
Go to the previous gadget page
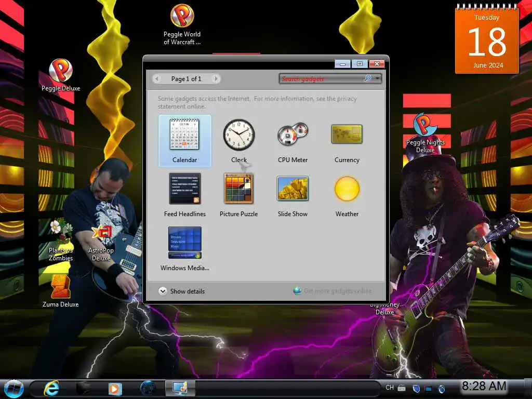[x=157, y=79]
